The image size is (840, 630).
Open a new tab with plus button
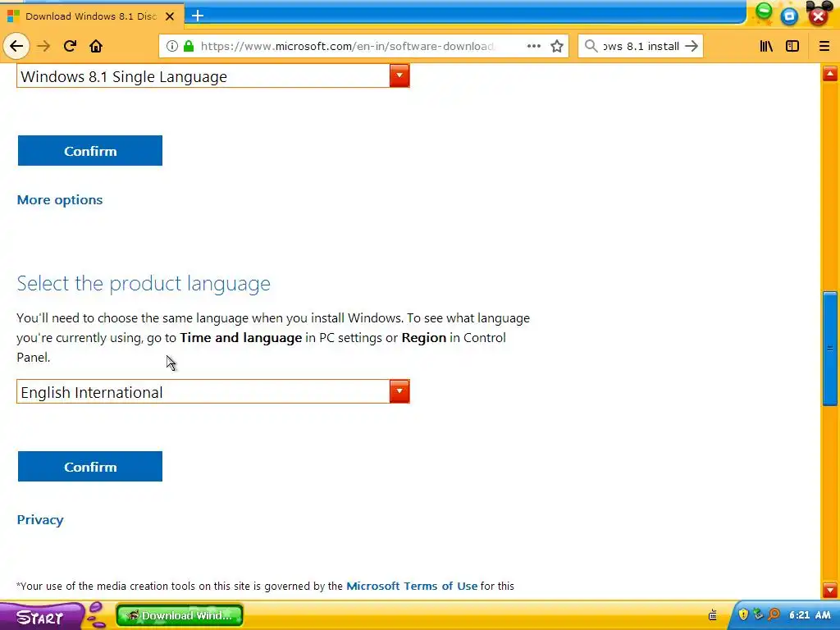click(198, 16)
